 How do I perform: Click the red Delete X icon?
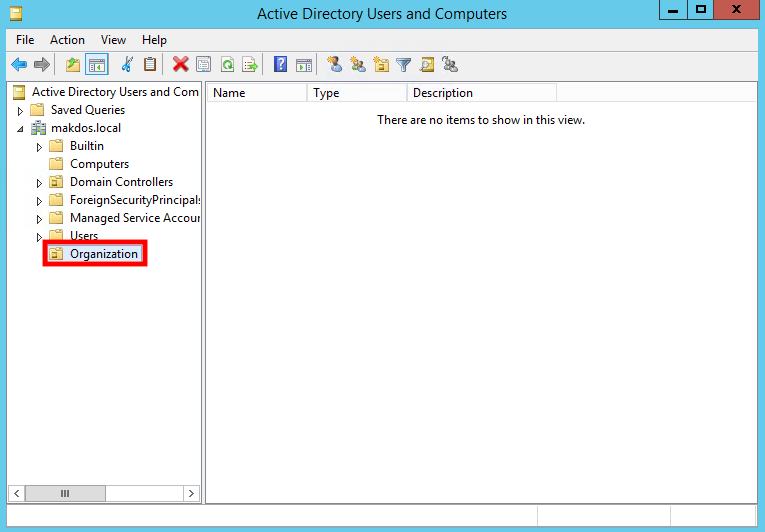pyautogui.click(x=181, y=64)
